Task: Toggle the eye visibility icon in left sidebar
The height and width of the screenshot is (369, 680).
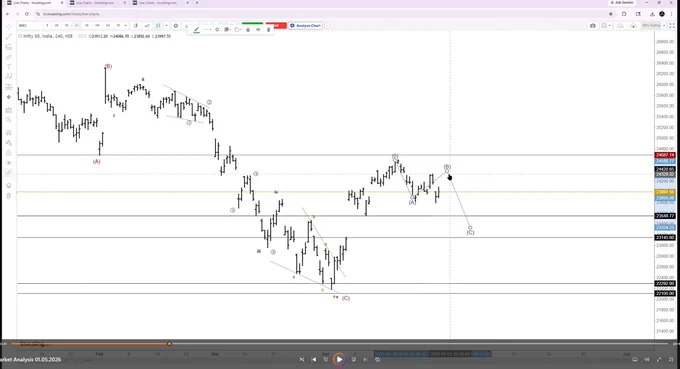Action: click(x=9, y=163)
